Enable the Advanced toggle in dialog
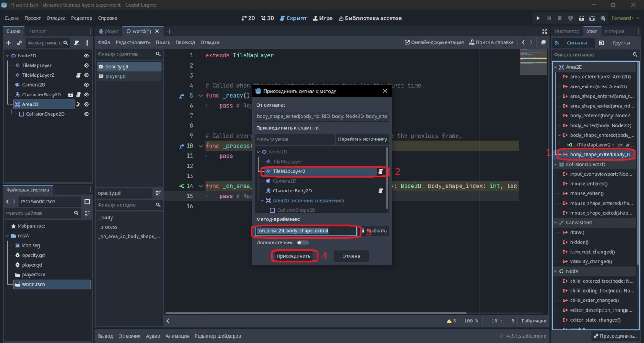 (302, 242)
